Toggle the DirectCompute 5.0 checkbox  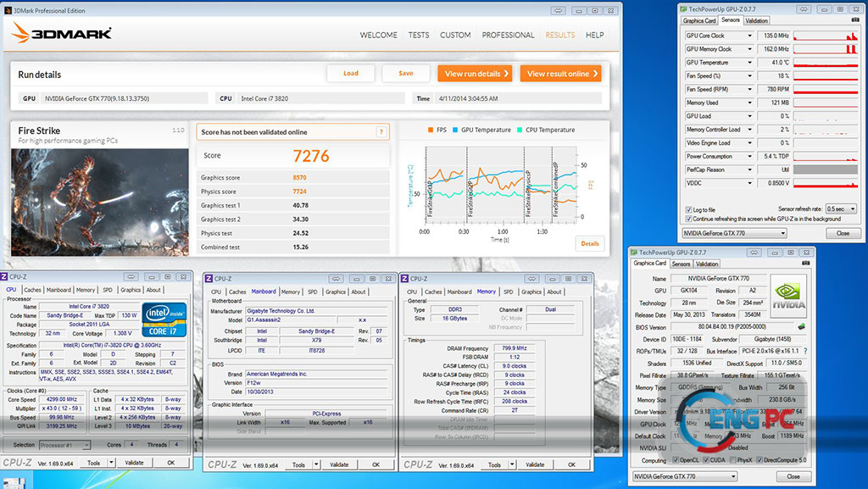click(x=759, y=459)
